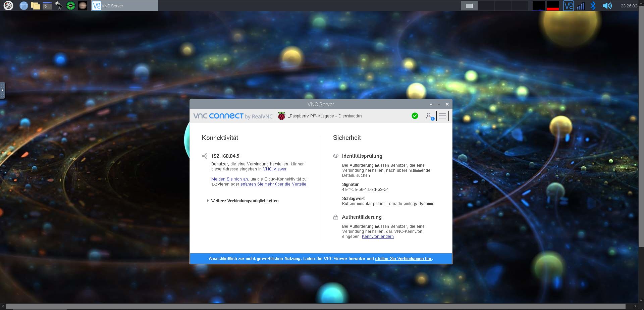Open the file manager folders icon
Viewport: 644px width, 310px height.
[x=36, y=5]
